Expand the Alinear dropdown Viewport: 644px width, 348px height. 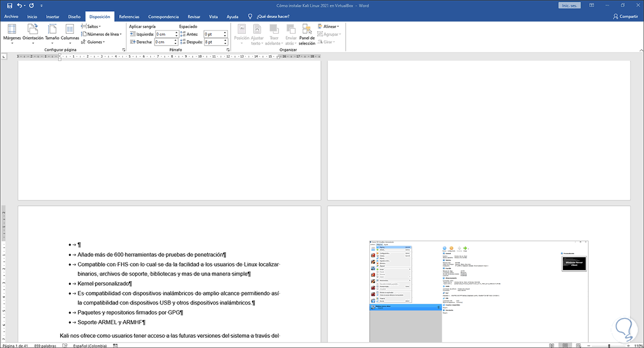pyautogui.click(x=328, y=26)
